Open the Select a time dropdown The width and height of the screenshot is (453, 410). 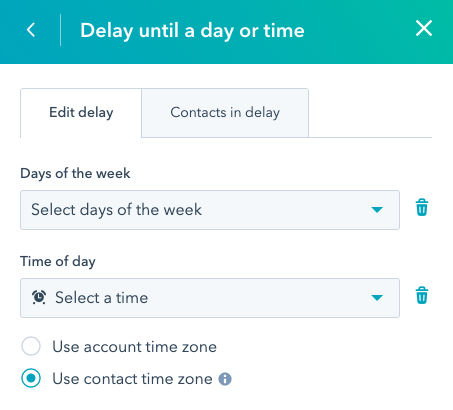210,298
